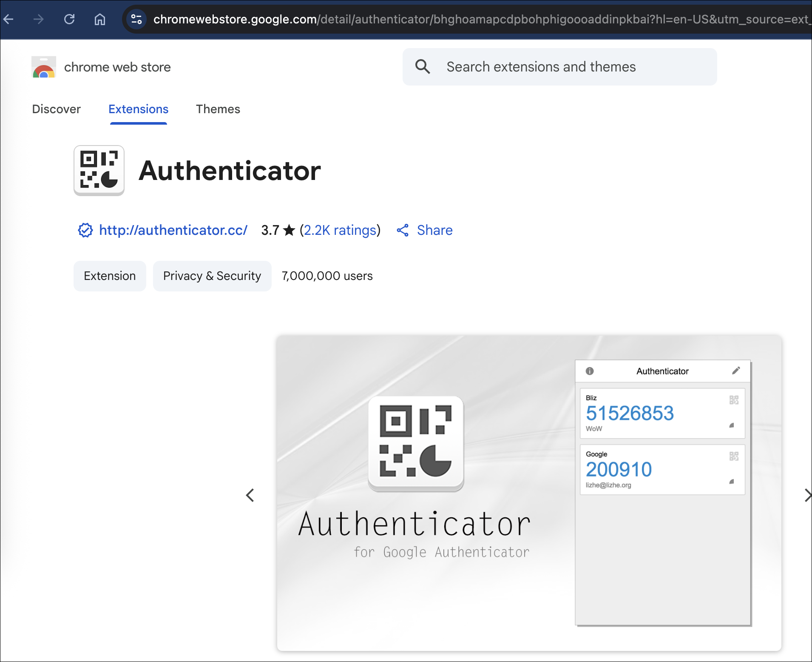
Task: Open the Privacy & Security category
Action: tap(212, 276)
